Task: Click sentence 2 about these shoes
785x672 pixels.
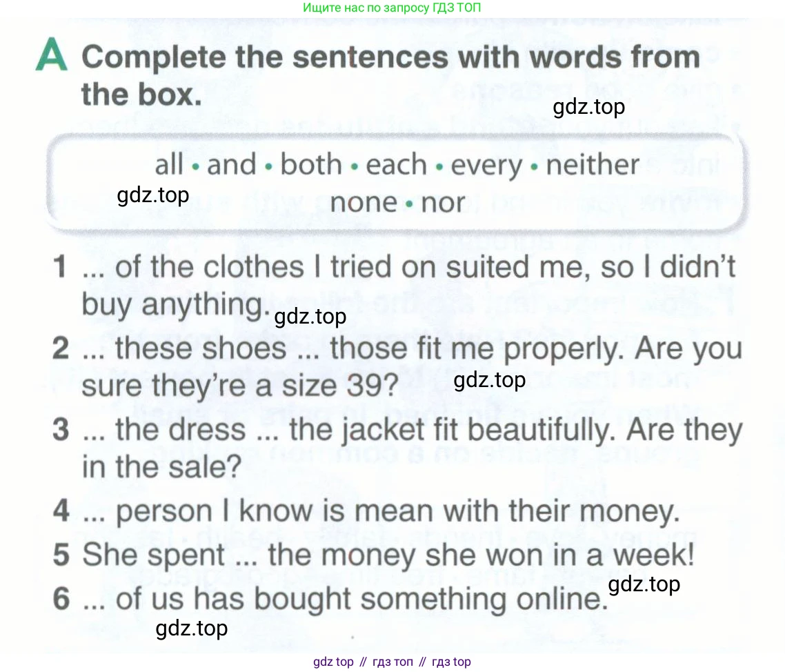Action: click(x=397, y=366)
